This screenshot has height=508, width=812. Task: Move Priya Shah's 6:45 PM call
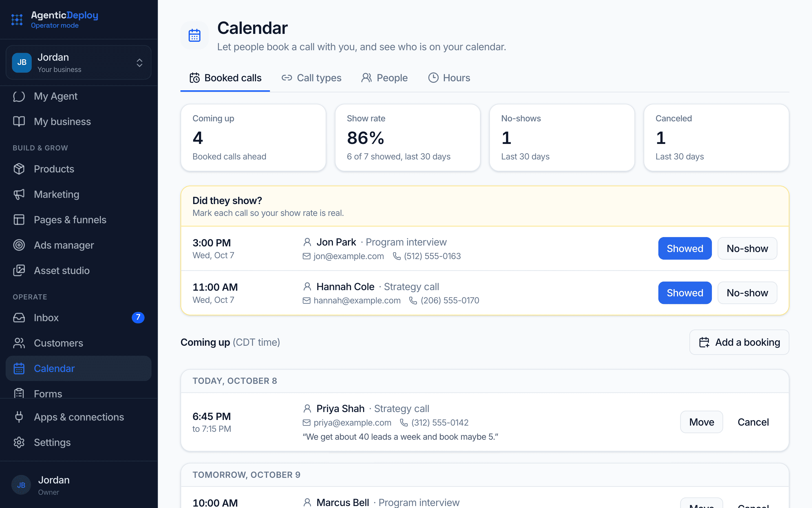[x=701, y=422]
